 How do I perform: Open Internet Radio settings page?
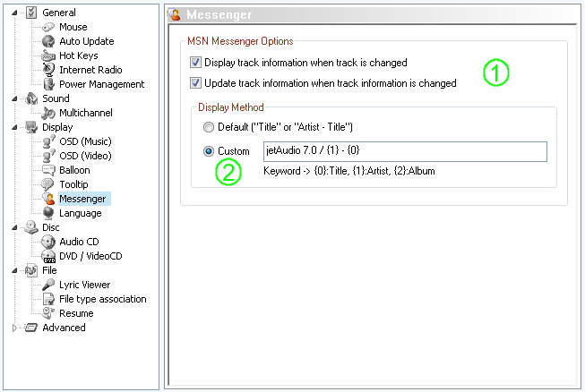click(x=90, y=70)
